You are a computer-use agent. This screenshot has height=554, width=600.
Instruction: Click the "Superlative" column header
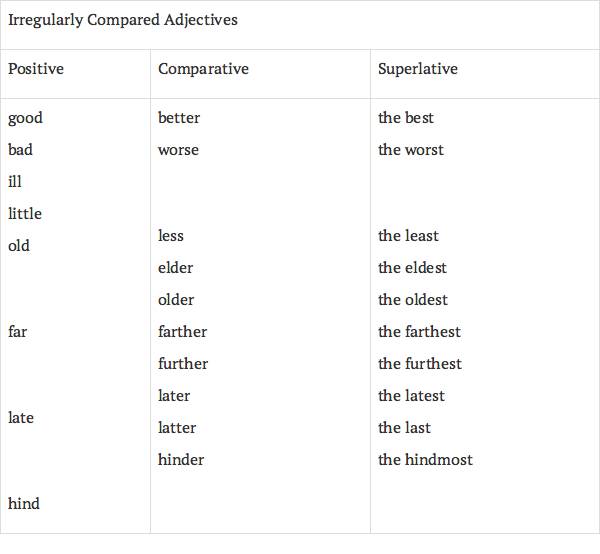pyautogui.click(x=418, y=69)
